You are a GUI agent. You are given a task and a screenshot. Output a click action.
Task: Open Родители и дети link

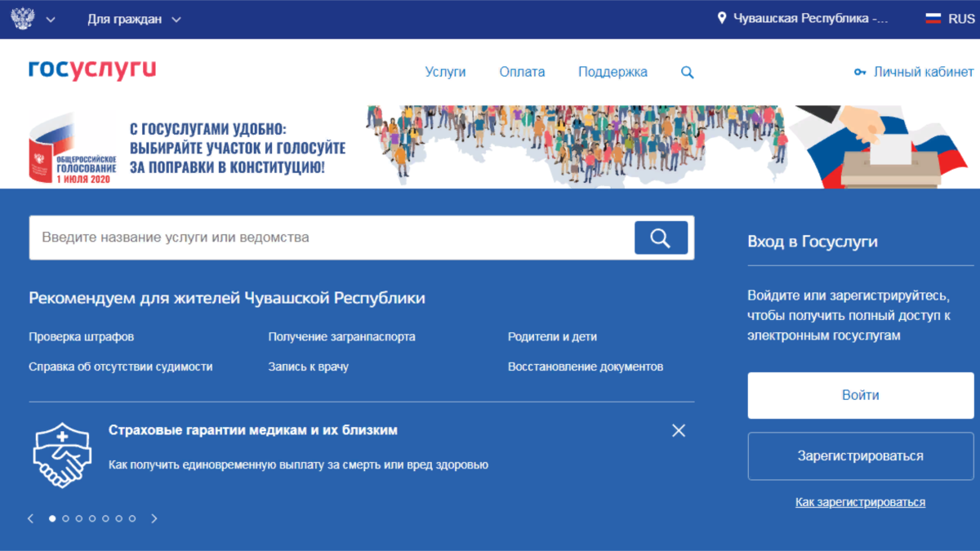click(x=552, y=336)
